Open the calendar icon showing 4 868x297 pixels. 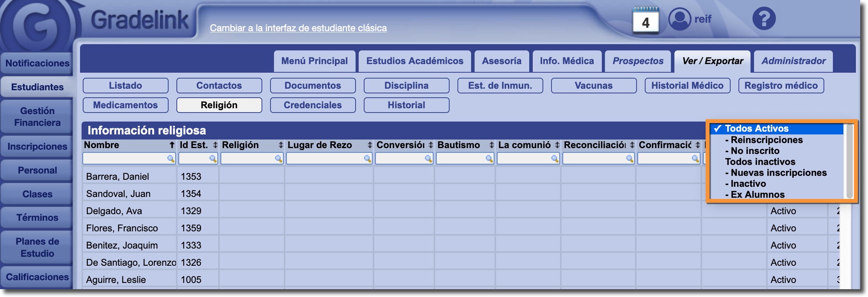coord(646,20)
